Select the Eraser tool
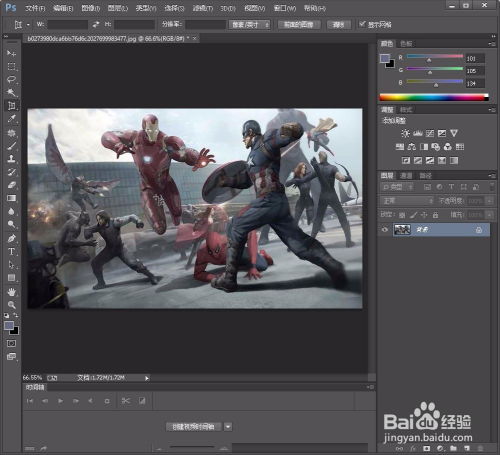This screenshot has width=500, height=455. (11, 185)
